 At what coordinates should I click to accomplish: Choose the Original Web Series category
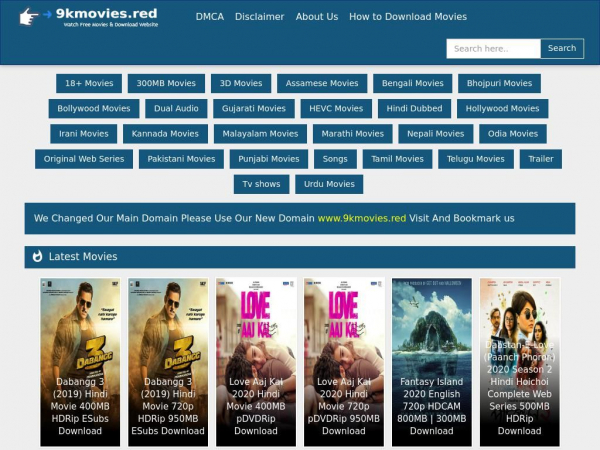pyautogui.click(x=84, y=159)
